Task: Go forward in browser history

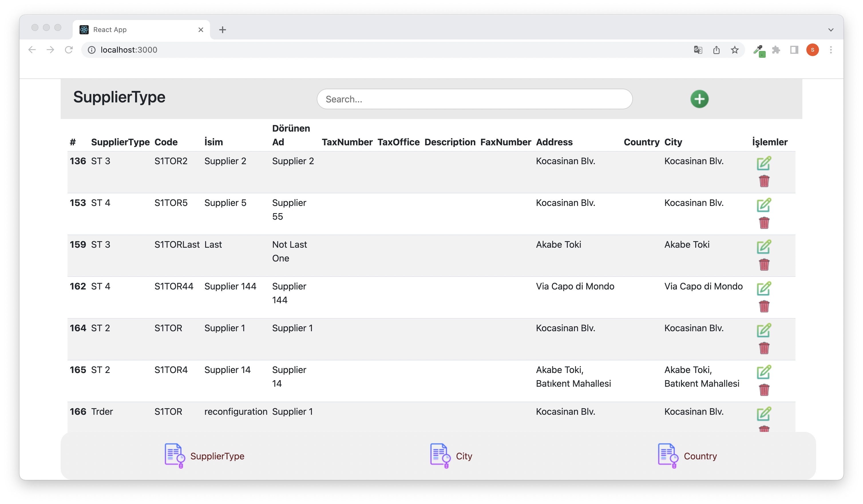Action: (50, 50)
